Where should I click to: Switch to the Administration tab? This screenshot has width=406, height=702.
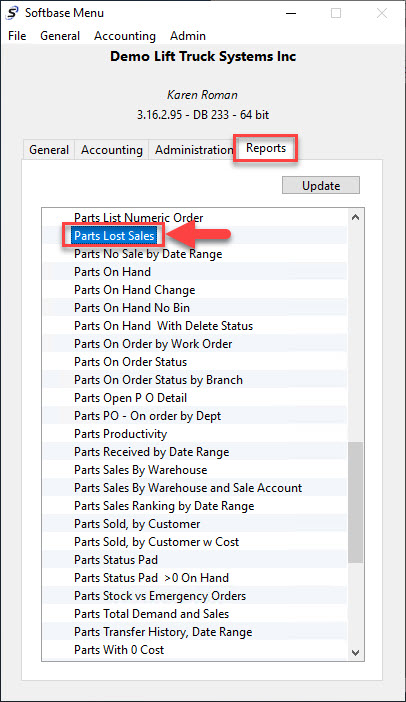pyautogui.click(x=194, y=150)
